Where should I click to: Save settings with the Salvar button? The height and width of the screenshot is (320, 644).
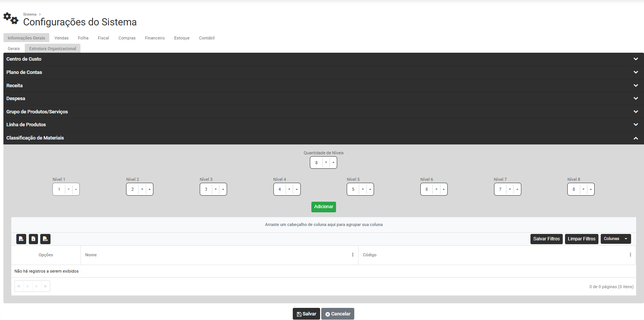pyautogui.click(x=306, y=314)
